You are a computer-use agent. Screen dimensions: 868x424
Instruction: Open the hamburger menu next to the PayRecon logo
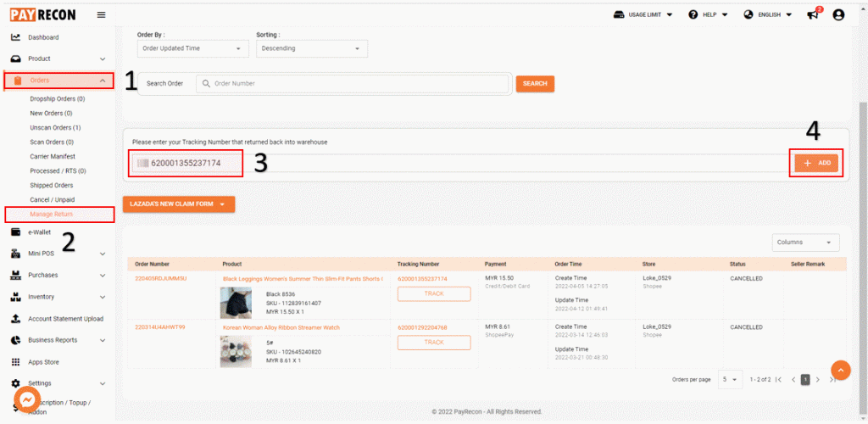tap(102, 15)
